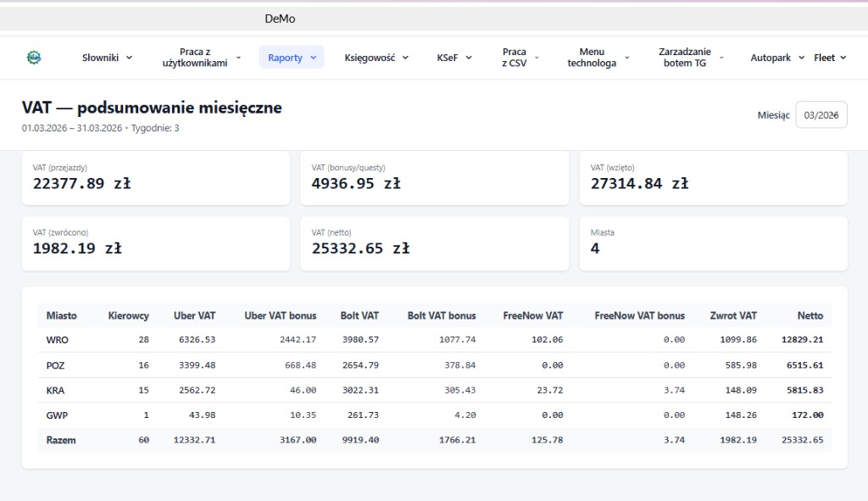
Task: Click the VAT (netto) value 25332.65 zł
Action: point(360,248)
